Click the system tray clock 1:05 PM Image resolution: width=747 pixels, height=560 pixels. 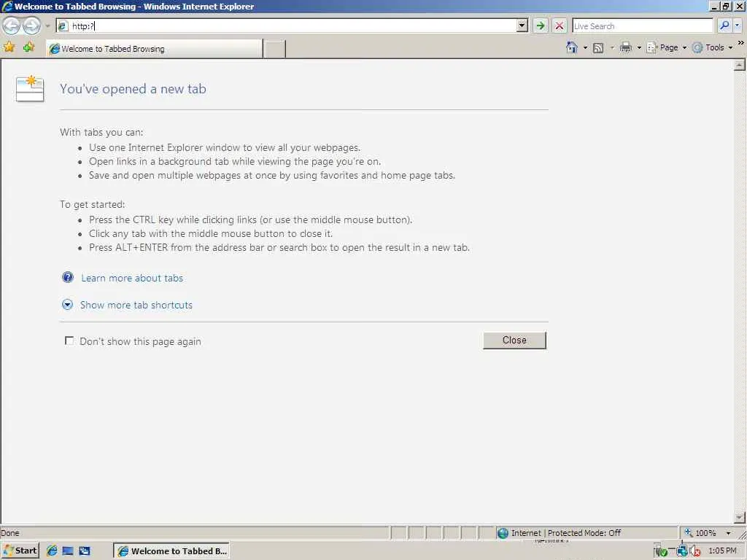pos(722,551)
